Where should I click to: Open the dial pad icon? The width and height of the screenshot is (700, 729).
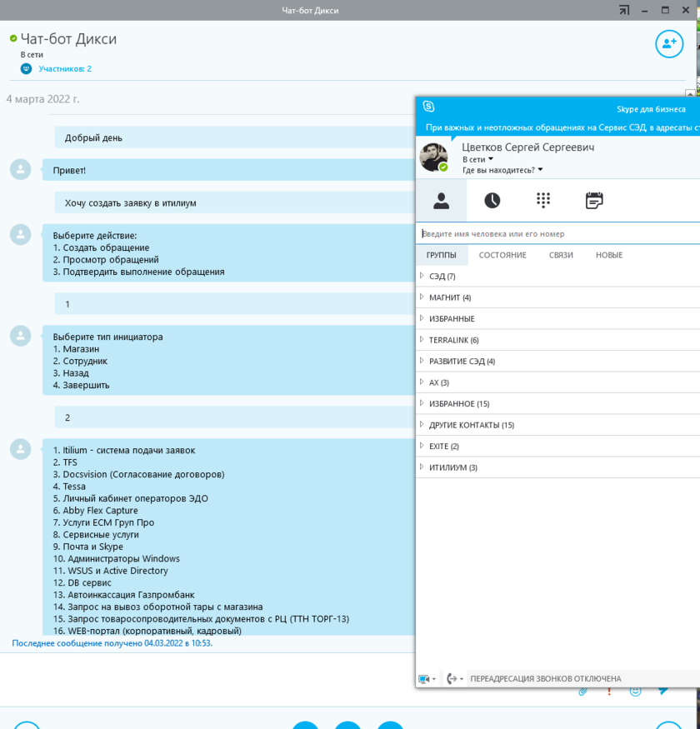coord(543,201)
